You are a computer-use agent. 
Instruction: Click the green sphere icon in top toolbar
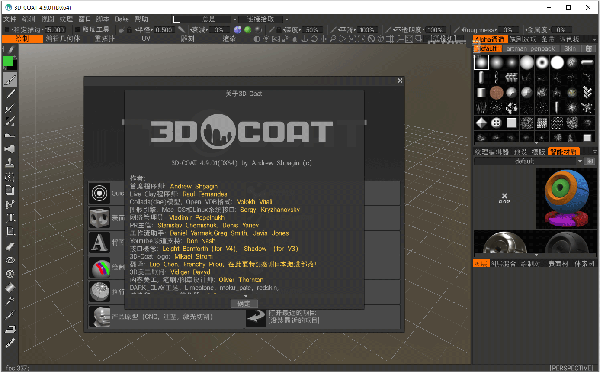point(248,29)
